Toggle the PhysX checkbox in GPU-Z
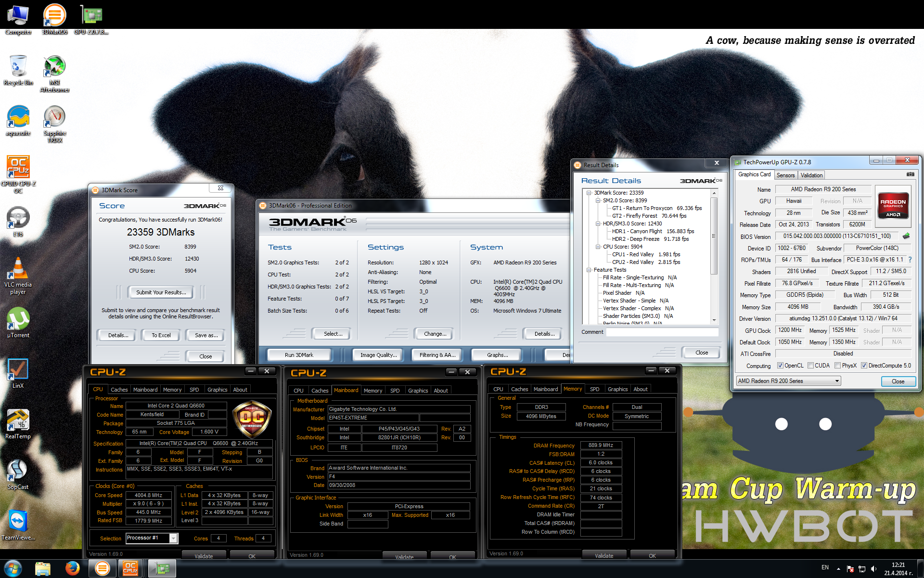The image size is (924, 578). pos(838,366)
